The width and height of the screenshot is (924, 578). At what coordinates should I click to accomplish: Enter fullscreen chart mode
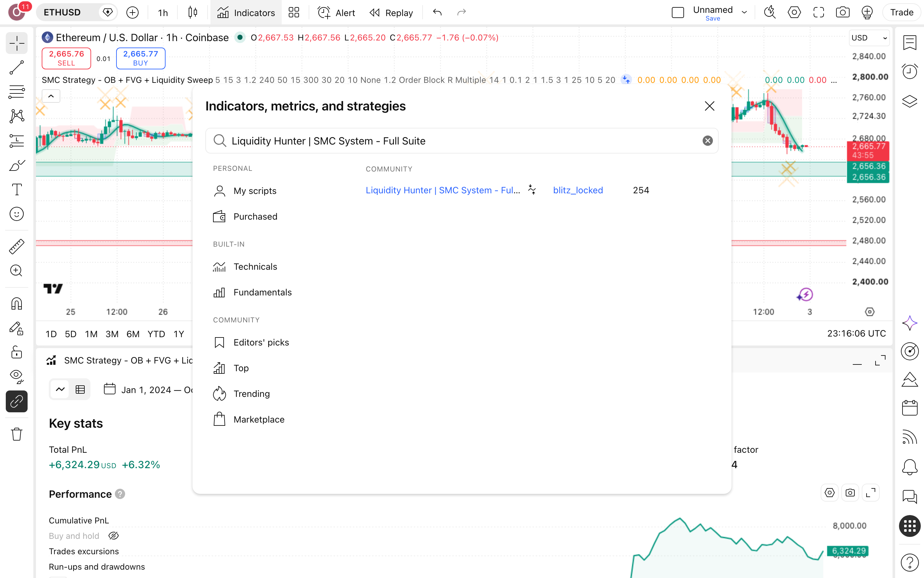point(818,13)
